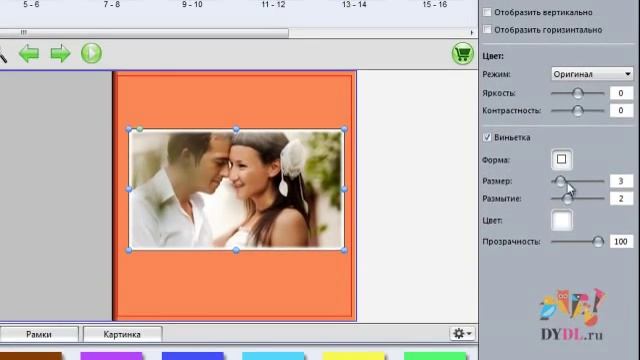Select the wedding photo on the page

click(x=236, y=189)
